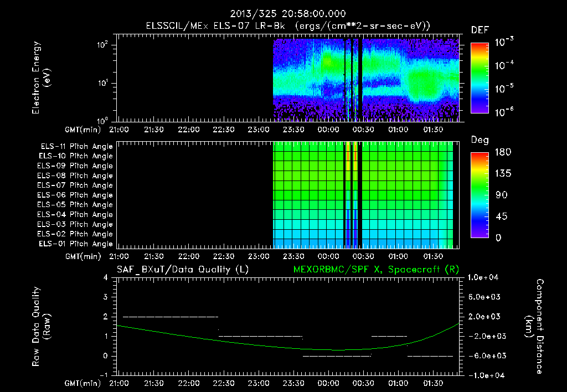Click the 1.0e+04 tick on distance axis
The width and height of the screenshot is (567, 392).
point(483,278)
